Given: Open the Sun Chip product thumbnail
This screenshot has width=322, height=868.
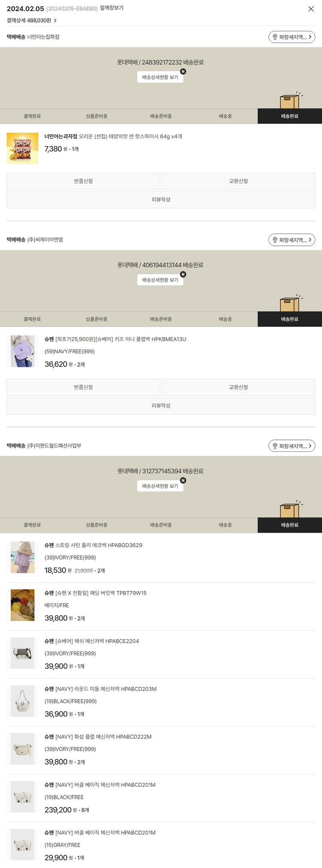Looking at the screenshot, I should pos(22,148).
